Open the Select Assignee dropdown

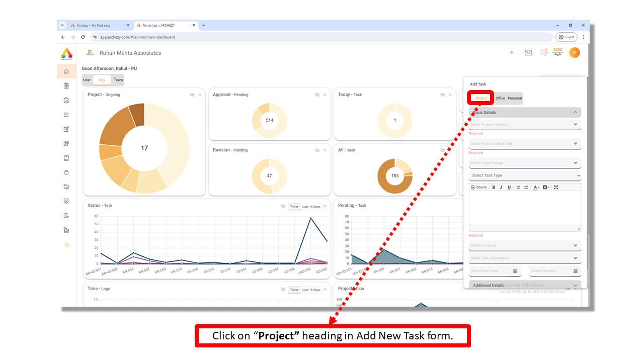tap(525, 245)
